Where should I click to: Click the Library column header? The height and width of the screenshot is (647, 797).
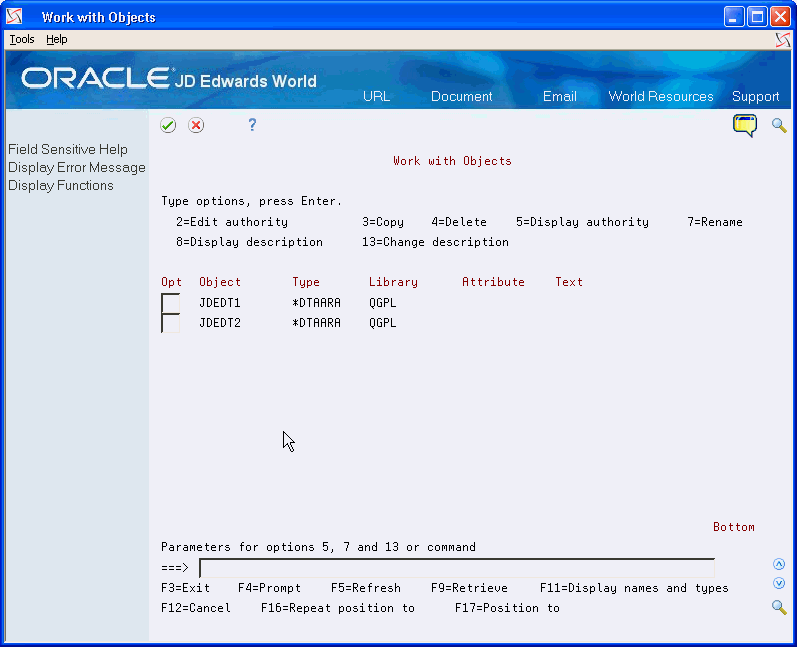tap(393, 282)
